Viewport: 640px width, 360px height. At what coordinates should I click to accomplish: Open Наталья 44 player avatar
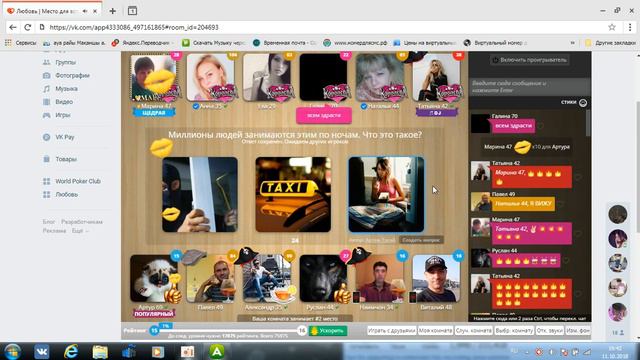380,78
